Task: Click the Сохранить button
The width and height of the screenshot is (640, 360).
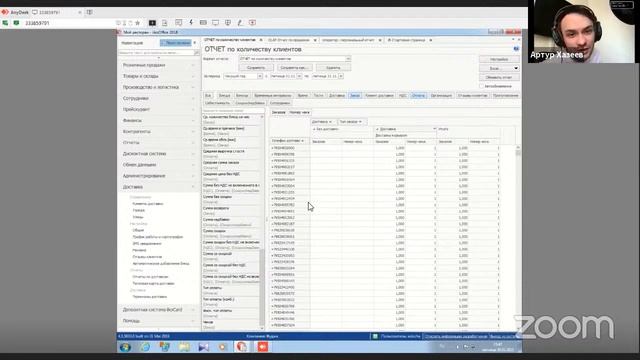Action: coord(256,68)
